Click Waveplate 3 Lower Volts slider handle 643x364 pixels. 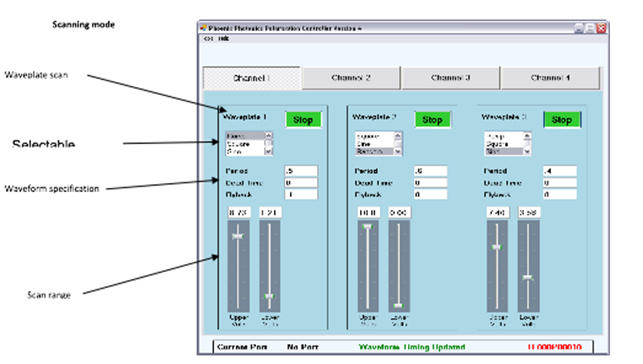(x=528, y=278)
